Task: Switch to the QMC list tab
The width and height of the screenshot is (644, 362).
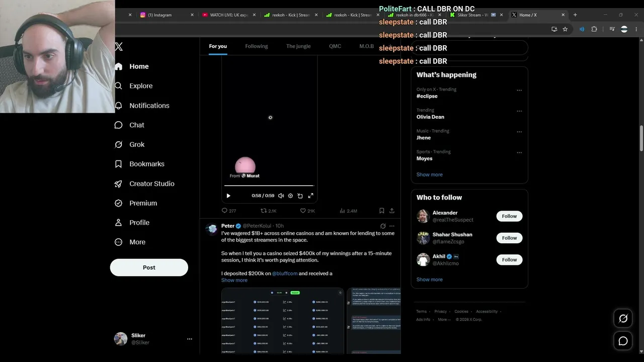Action: coord(335,46)
